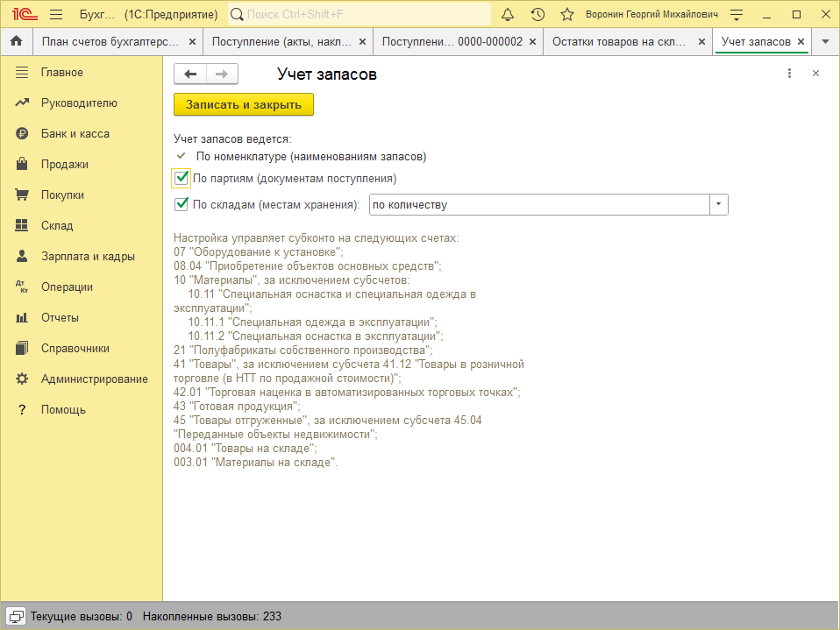This screenshot has width=840, height=630.
Task: Toggle По складам checkbox
Action: point(182,204)
